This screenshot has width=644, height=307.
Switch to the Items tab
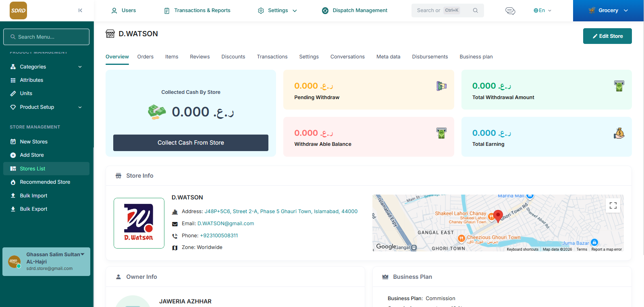click(172, 57)
